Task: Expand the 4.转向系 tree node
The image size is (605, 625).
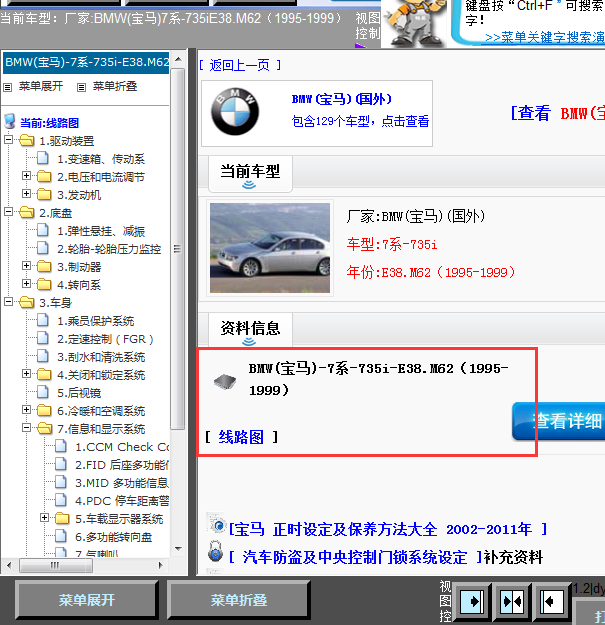Action: [x=26, y=283]
